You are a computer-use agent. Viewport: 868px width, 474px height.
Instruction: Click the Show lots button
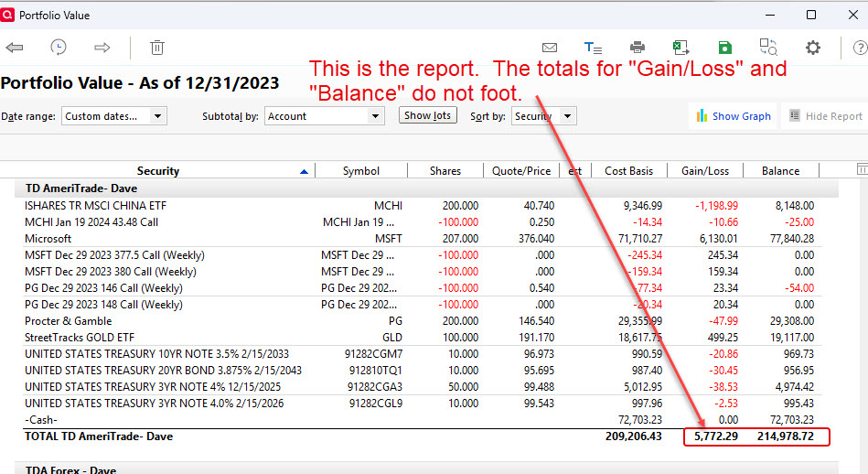(427, 115)
